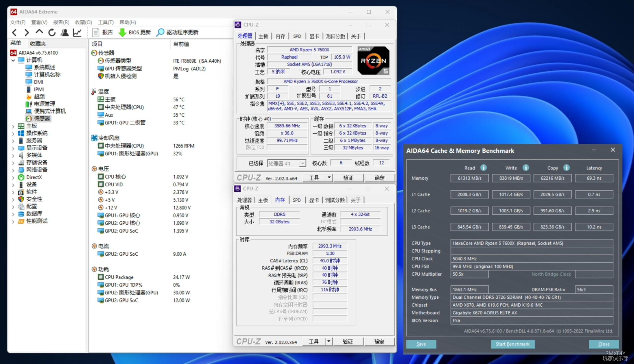The width and height of the screenshot is (634, 364).
Task: Switch to 收藏夹 tab in AIDA64
Action: [38, 43]
